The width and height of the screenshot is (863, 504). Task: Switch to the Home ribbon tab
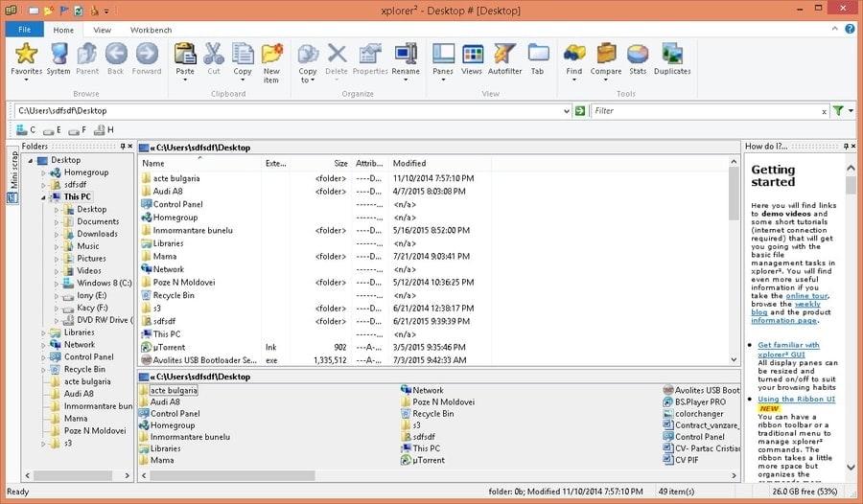click(x=63, y=30)
